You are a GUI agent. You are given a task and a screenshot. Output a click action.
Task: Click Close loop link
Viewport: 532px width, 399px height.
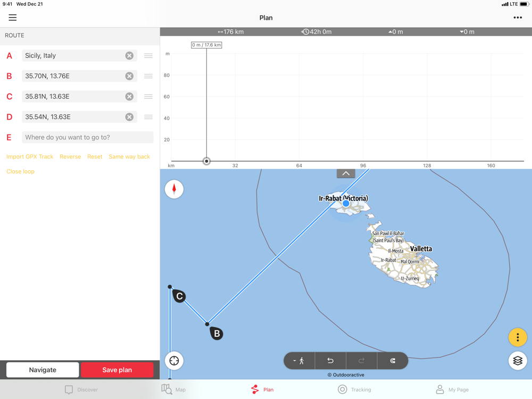point(20,171)
